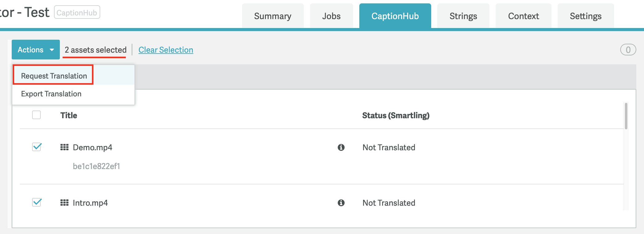This screenshot has width=644, height=234.
Task: Select the CaptionHub tab
Action: point(395,16)
